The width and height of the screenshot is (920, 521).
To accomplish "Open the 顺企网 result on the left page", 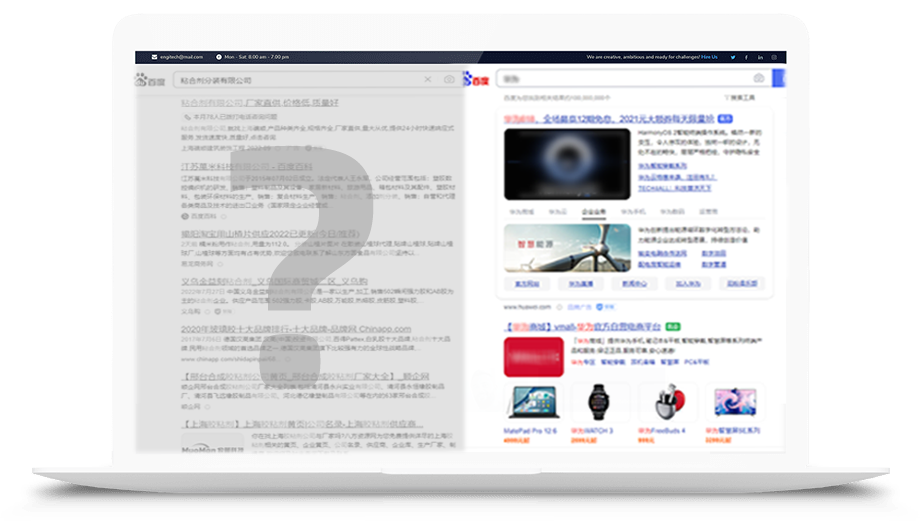I will (305, 376).
